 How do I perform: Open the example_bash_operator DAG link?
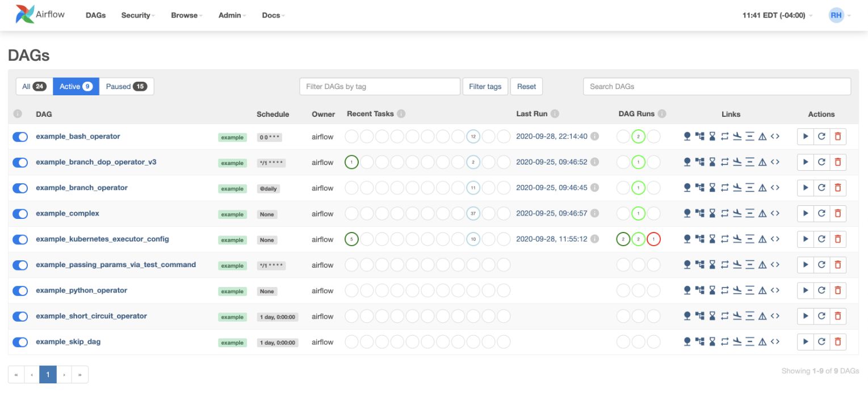coord(78,136)
